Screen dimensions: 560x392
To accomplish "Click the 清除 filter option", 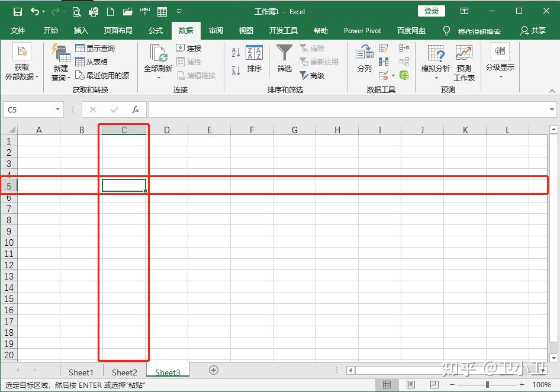I will click(x=316, y=49).
